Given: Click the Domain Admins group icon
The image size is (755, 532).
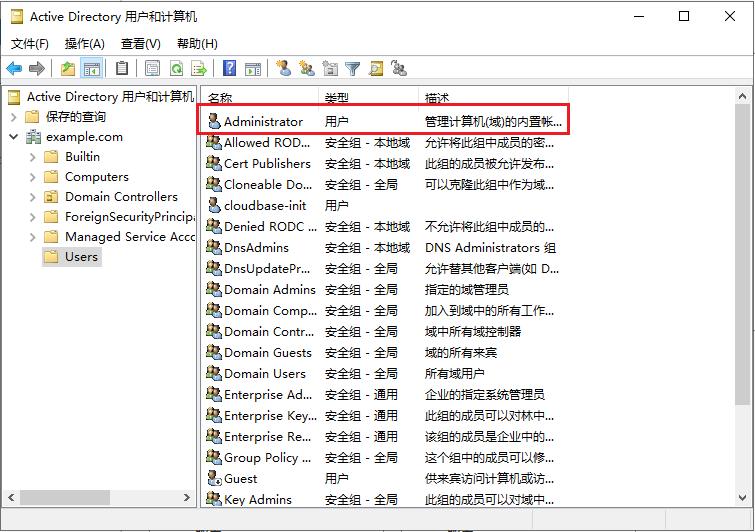Looking at the screenshot, I should click(214, 289).
